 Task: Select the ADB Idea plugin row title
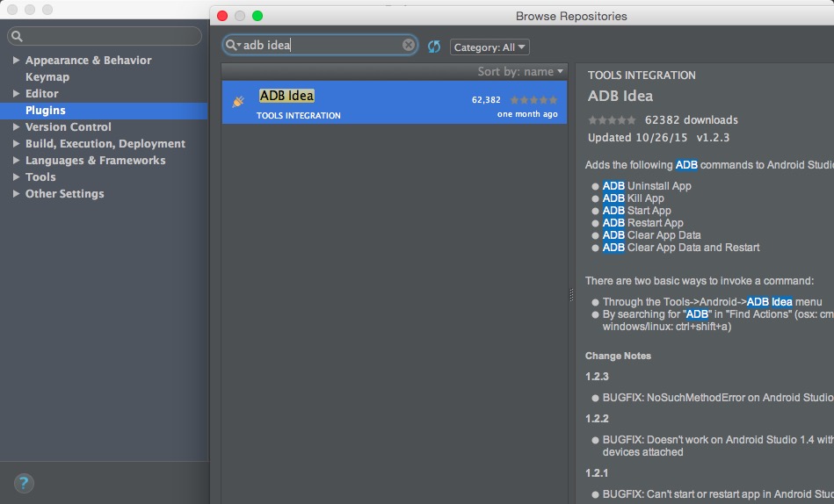(286, 96)
